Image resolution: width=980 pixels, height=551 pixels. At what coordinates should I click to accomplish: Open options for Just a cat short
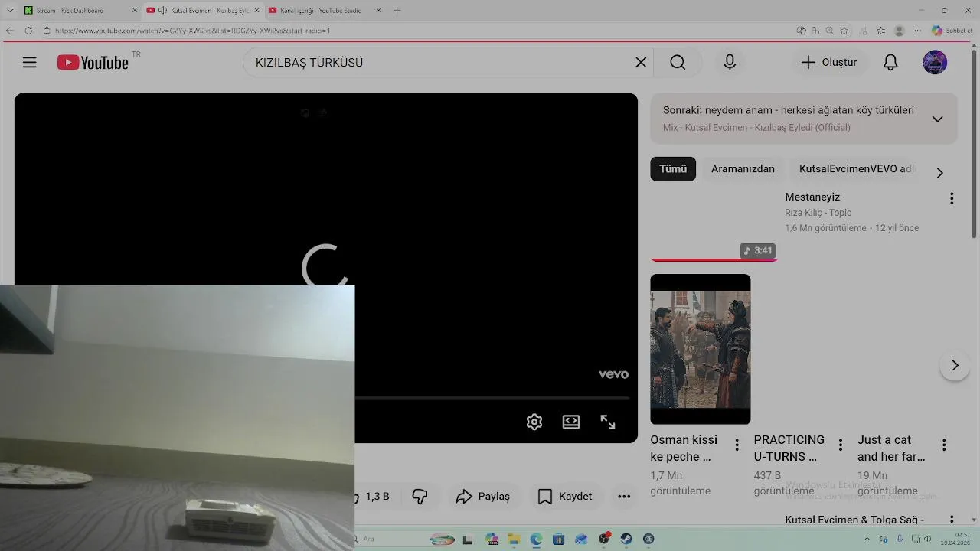click(944, 445)
